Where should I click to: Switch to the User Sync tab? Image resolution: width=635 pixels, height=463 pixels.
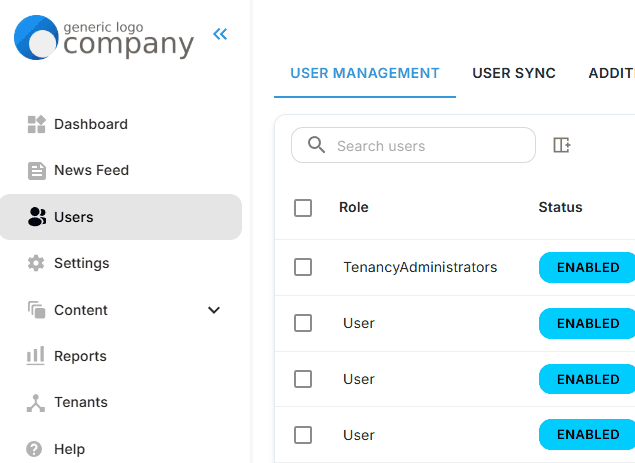(x=514, y=73)
